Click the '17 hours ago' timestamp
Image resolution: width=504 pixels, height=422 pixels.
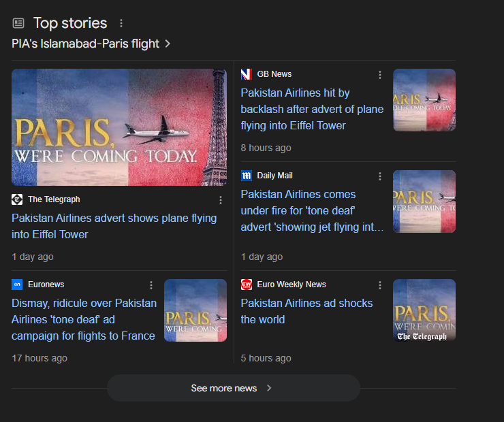[x=40, y=358]
